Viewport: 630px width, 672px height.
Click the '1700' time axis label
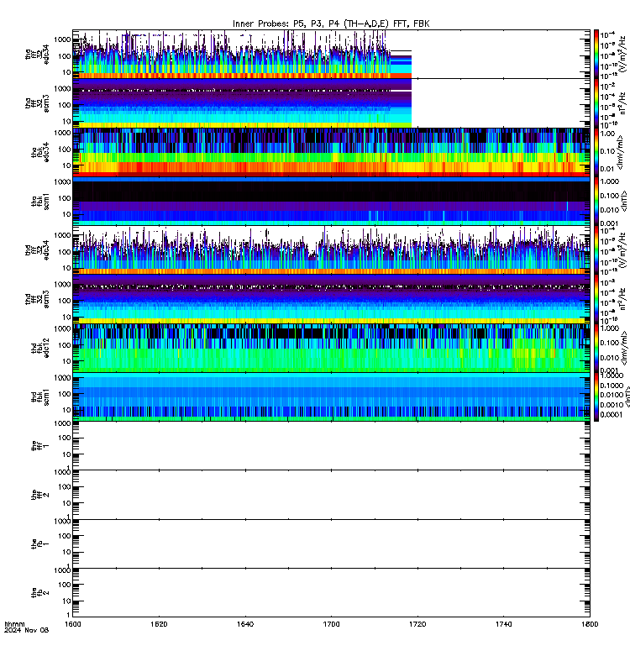coord(331,624)
